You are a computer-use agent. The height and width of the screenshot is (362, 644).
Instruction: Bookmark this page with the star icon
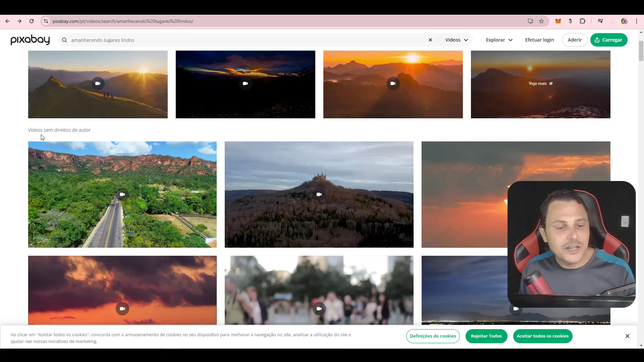(x=541, y=21)
